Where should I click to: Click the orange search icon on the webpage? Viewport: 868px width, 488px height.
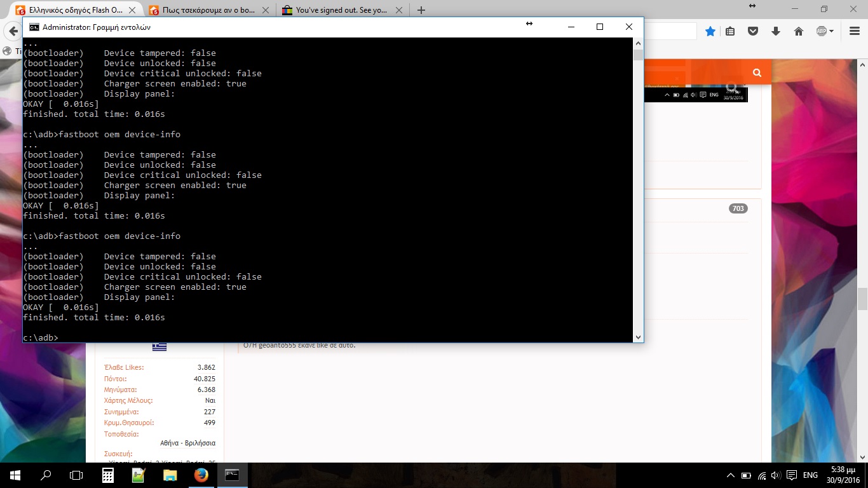[x=757, y=72]
